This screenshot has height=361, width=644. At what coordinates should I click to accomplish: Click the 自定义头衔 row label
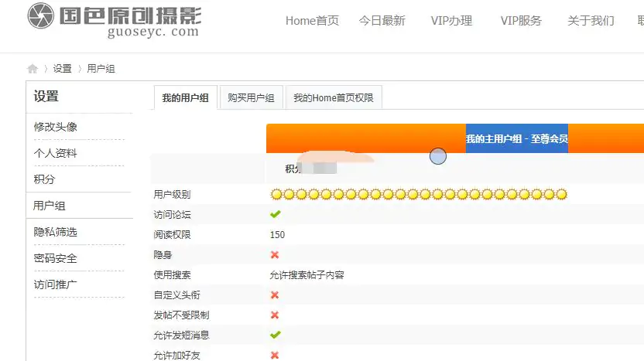point(177,295)
